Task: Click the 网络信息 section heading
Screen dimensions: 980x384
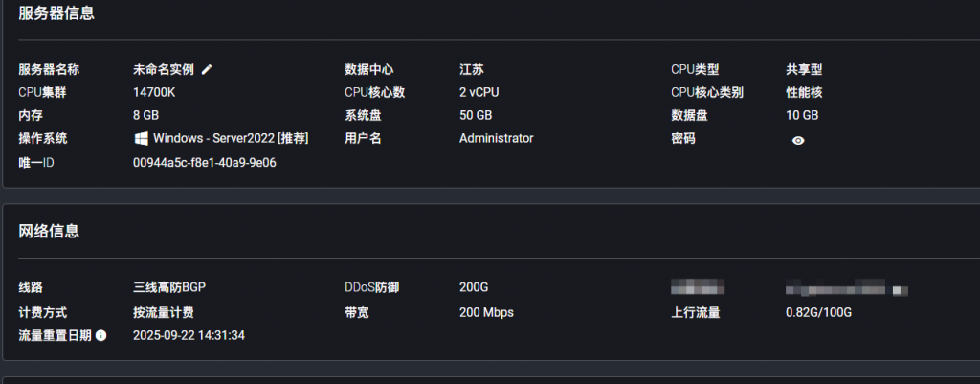Action: (49, 232)
